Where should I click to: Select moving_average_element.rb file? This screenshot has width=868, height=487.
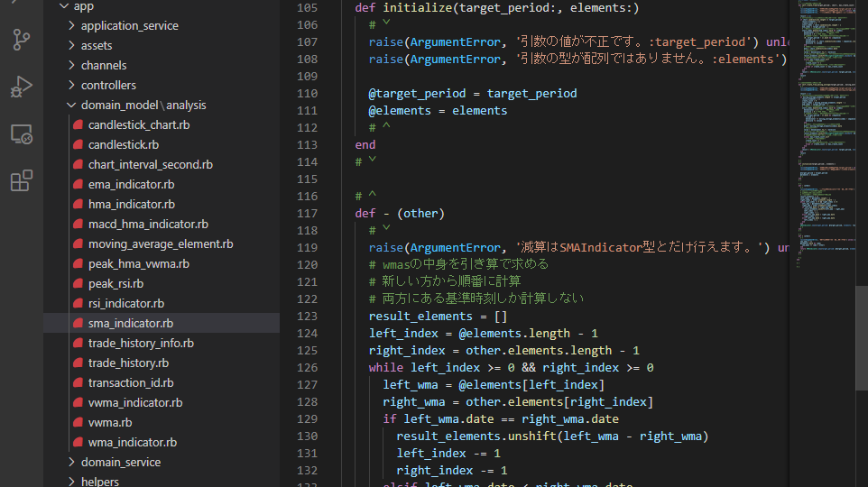(x=161, y=244)
